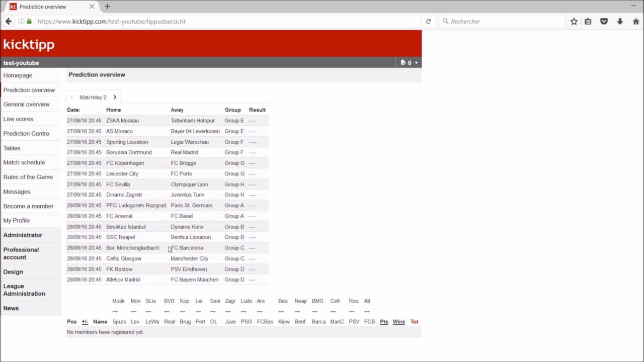Click the test-youtube league name
The height and width of the screenshot is (362, 644).
(21, 63)
